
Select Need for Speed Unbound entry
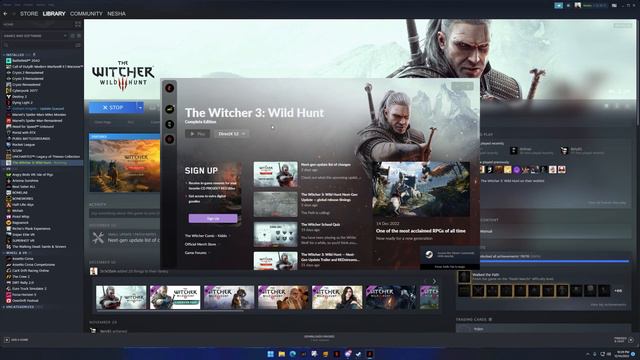coord(30,127)
